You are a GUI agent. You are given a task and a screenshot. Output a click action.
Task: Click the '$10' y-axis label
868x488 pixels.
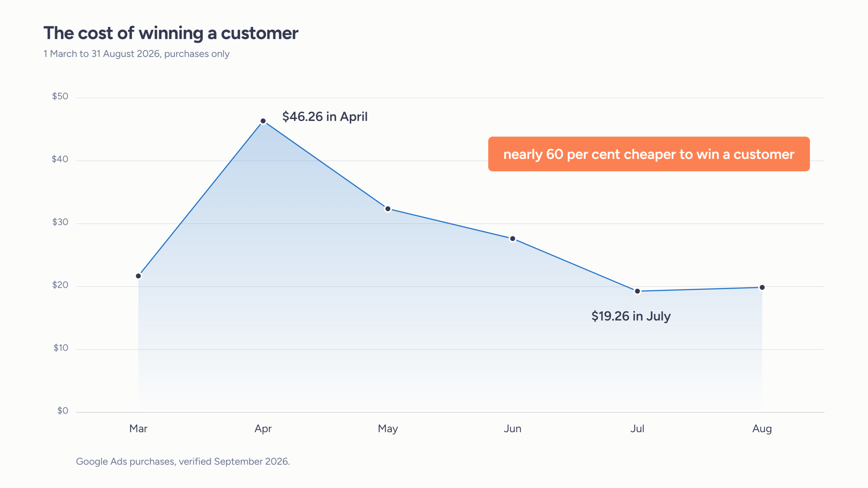(61, 348)
